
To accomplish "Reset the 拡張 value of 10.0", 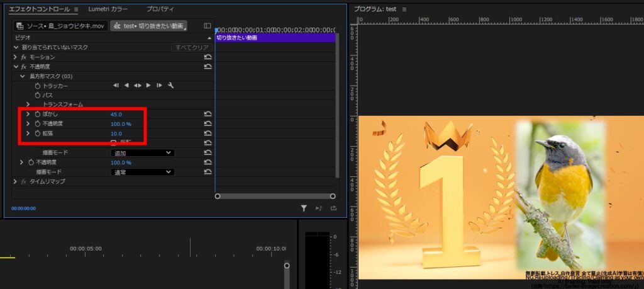I will (208, 133).
